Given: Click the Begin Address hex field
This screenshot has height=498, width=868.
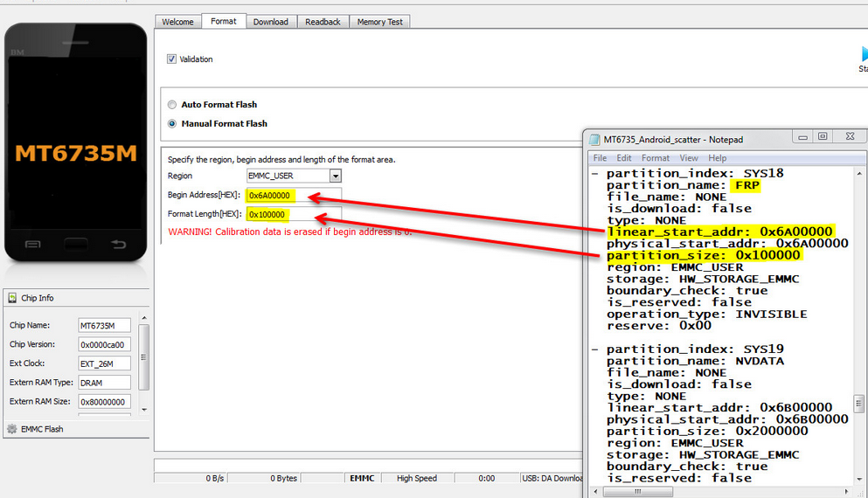Looking at the screenshot, I should [x=294, y=196].
